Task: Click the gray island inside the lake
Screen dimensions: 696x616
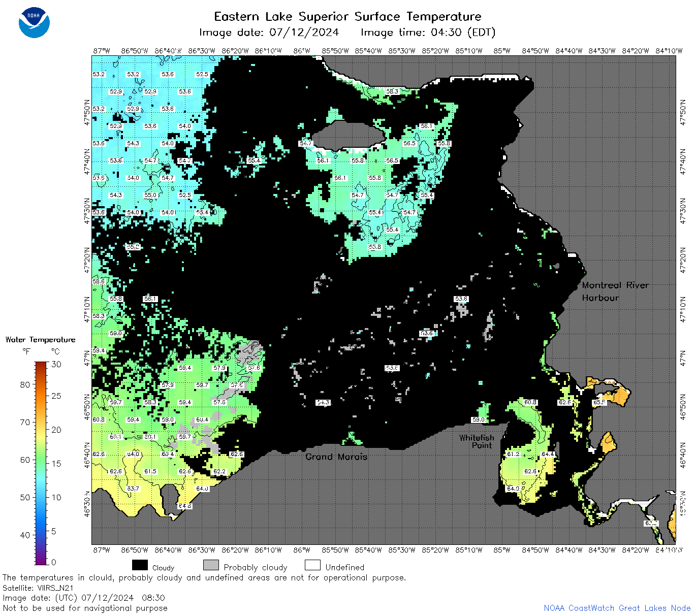Action: coord(349,135)
